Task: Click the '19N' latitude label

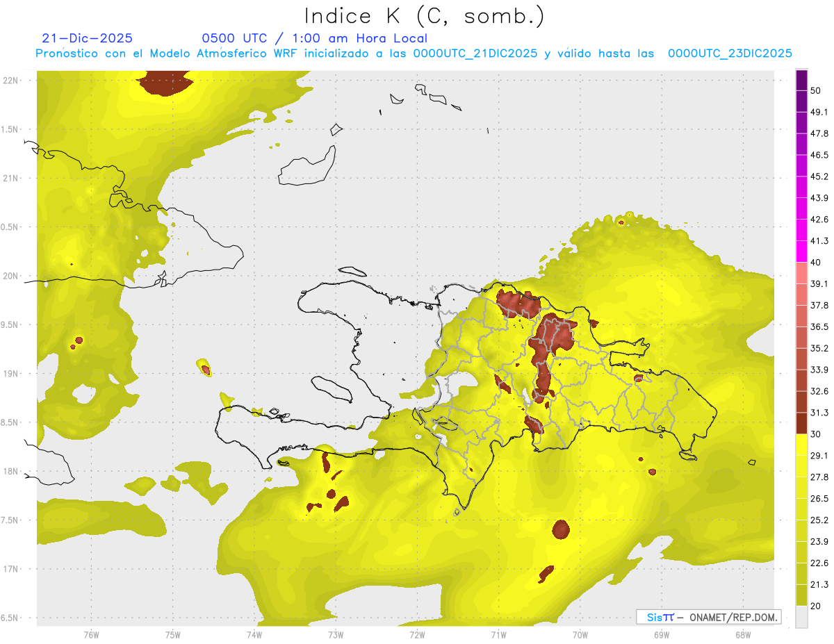Action: [x=10, y=374]
